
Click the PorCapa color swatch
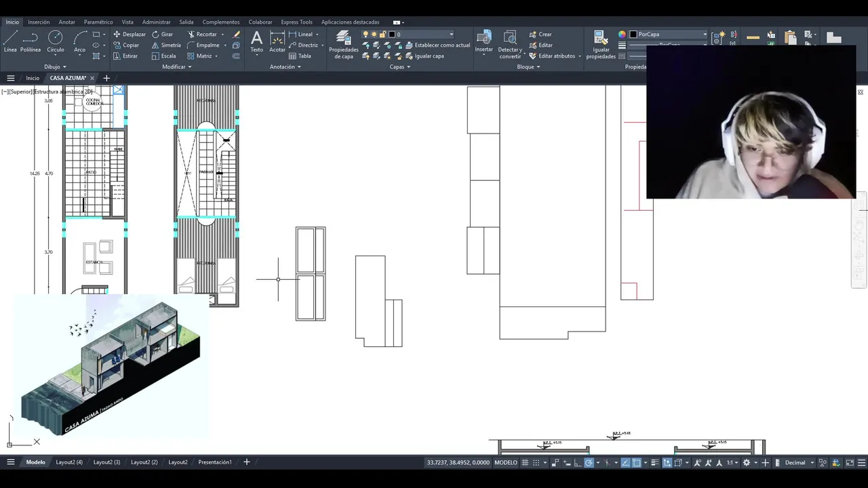click(x=633, y=34)
